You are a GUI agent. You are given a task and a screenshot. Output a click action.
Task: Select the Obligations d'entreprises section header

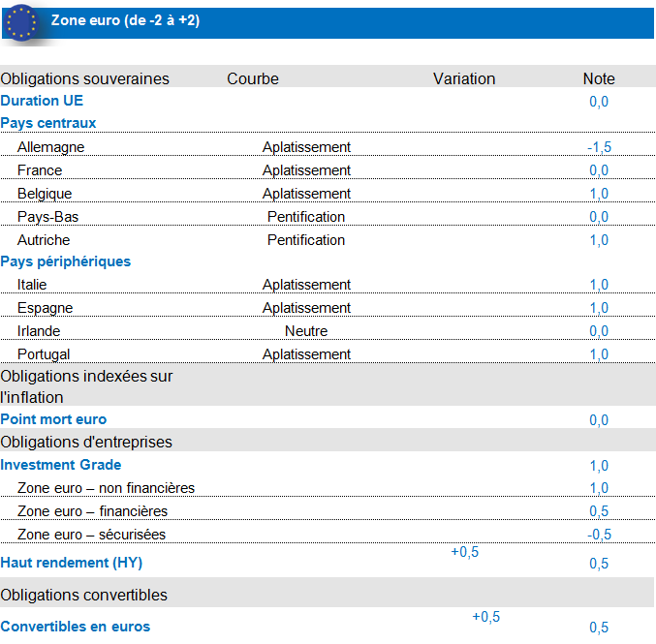86,443
